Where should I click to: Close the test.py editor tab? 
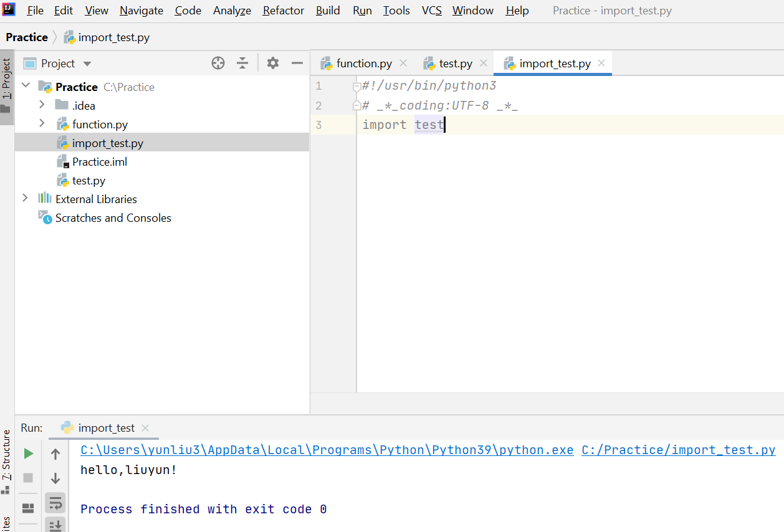point(484,63)
